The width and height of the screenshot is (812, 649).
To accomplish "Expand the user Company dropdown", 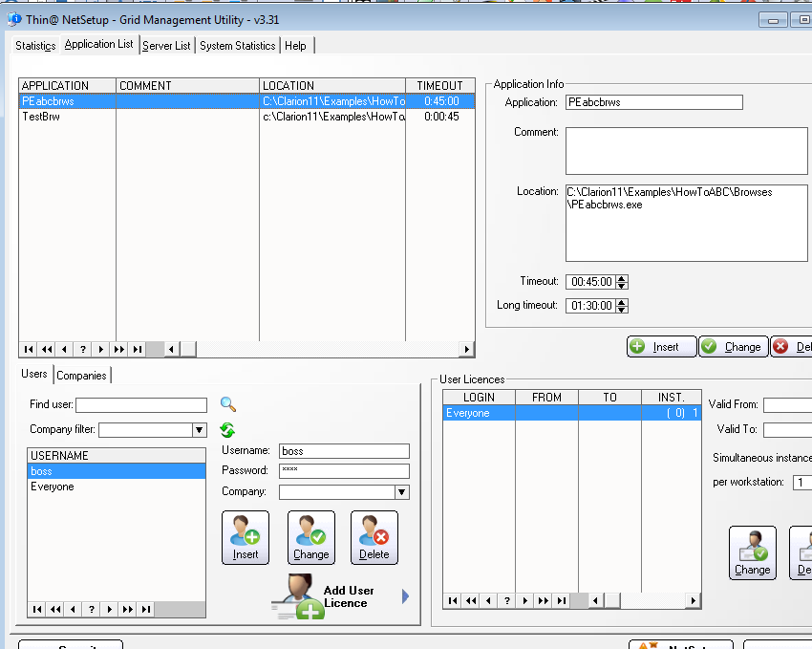I will click(x=402, y=492).
